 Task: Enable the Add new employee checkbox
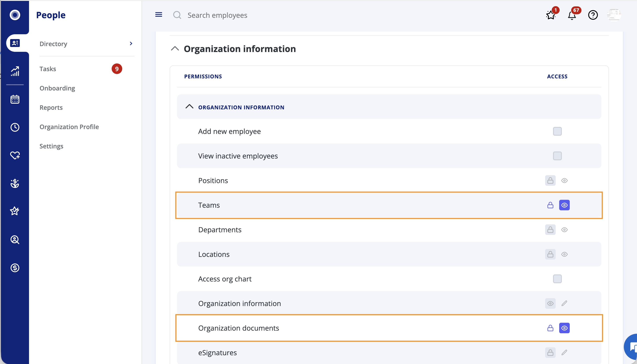click(x=557, y=132)
